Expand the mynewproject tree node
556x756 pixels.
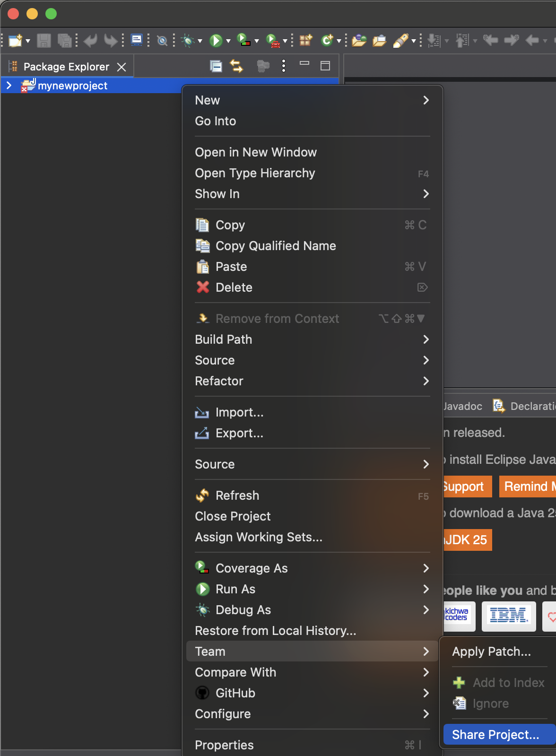click(9, 86)
